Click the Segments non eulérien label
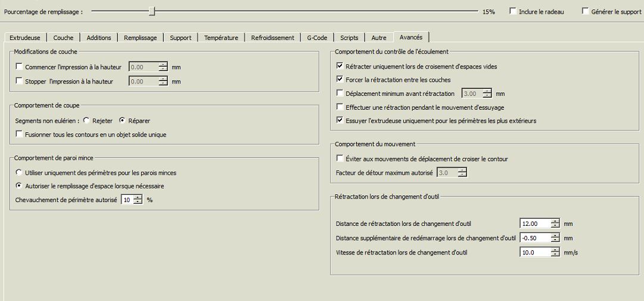The height and width of the screenshot is (301, 644). click(47, 121)
